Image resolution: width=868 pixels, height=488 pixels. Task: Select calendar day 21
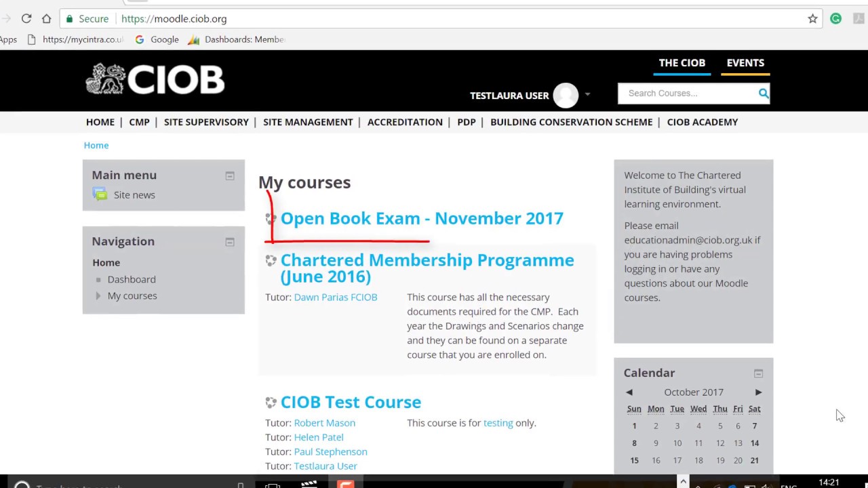(x=755, y=460)
